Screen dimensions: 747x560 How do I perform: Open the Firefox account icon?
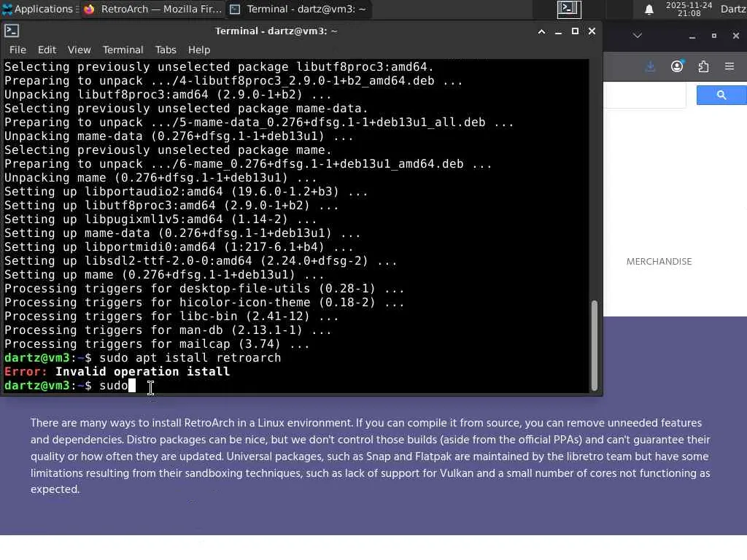tap(677, 66)
